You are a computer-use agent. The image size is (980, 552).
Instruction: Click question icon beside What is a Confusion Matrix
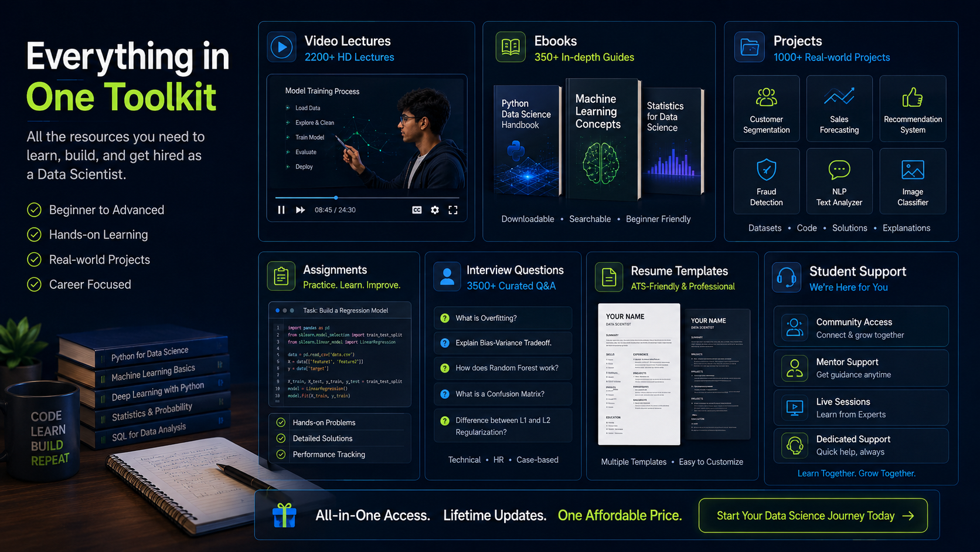445,394
